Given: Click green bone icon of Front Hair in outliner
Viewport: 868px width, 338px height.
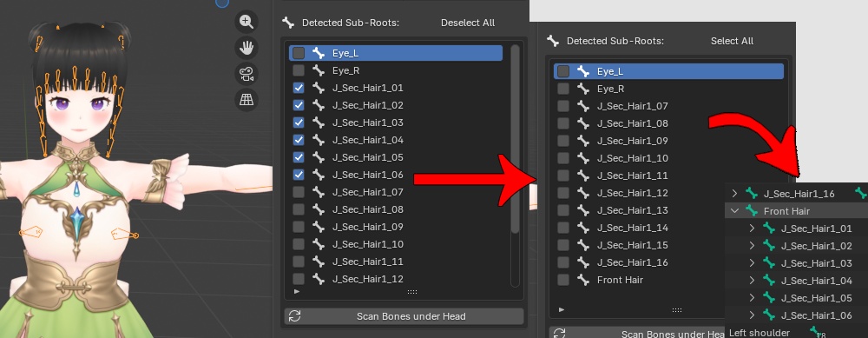Looking at the screenshot, I should 751,210.
